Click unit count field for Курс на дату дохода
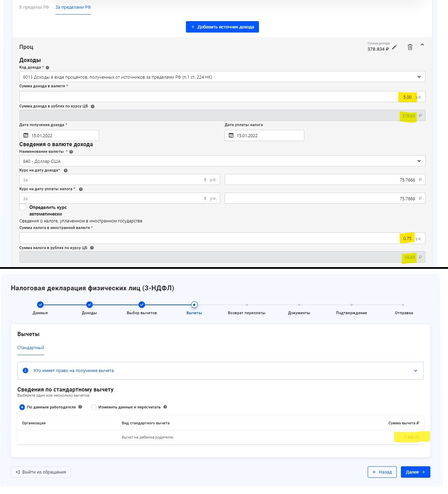 [120, 179]
